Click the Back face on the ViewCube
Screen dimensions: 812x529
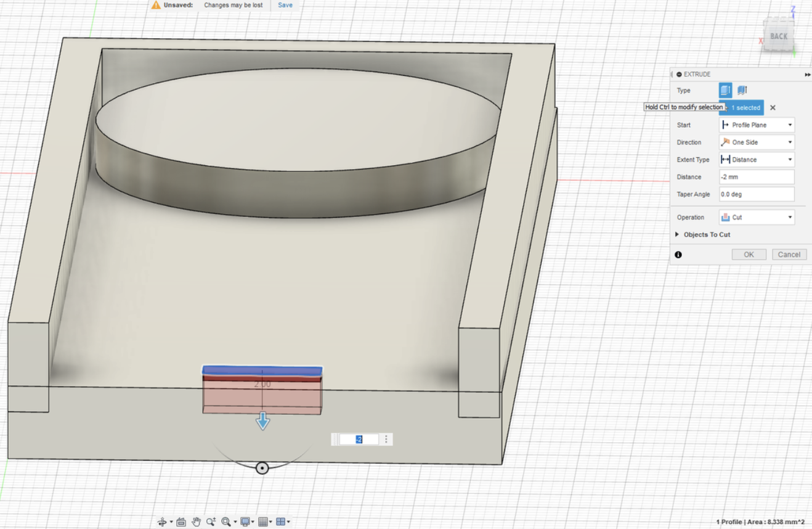778,36
